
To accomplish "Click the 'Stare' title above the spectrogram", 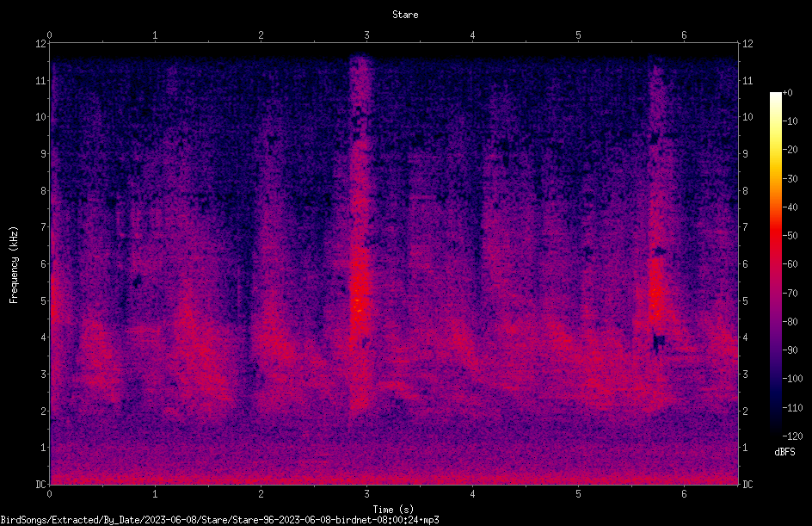I will (x=405, y=15).
